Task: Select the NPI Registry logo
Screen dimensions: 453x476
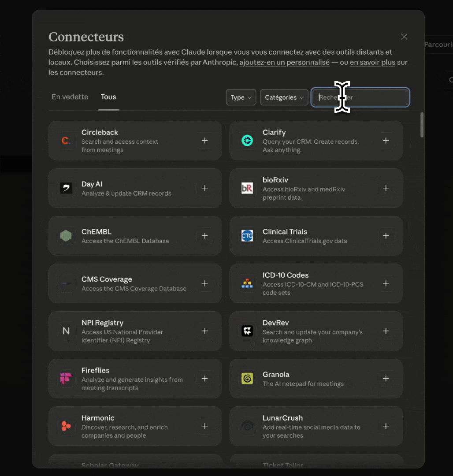Action: [x=66, y=331]
